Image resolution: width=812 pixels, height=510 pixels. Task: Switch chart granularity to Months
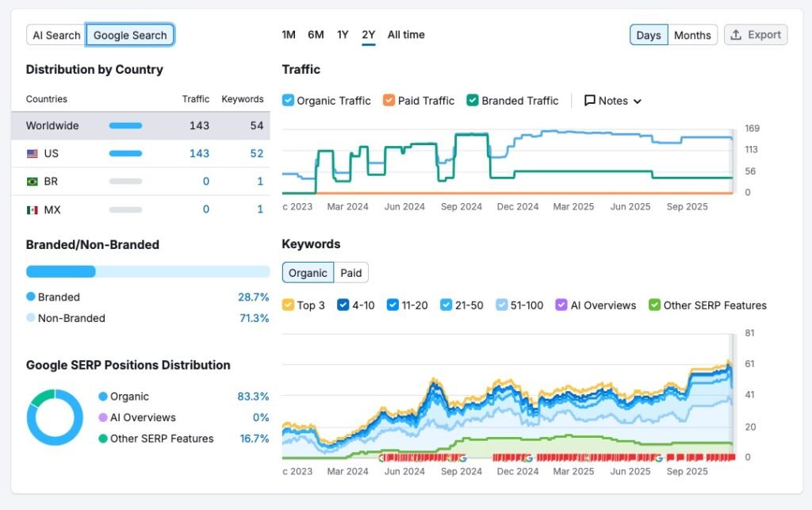tap(692, 35)
